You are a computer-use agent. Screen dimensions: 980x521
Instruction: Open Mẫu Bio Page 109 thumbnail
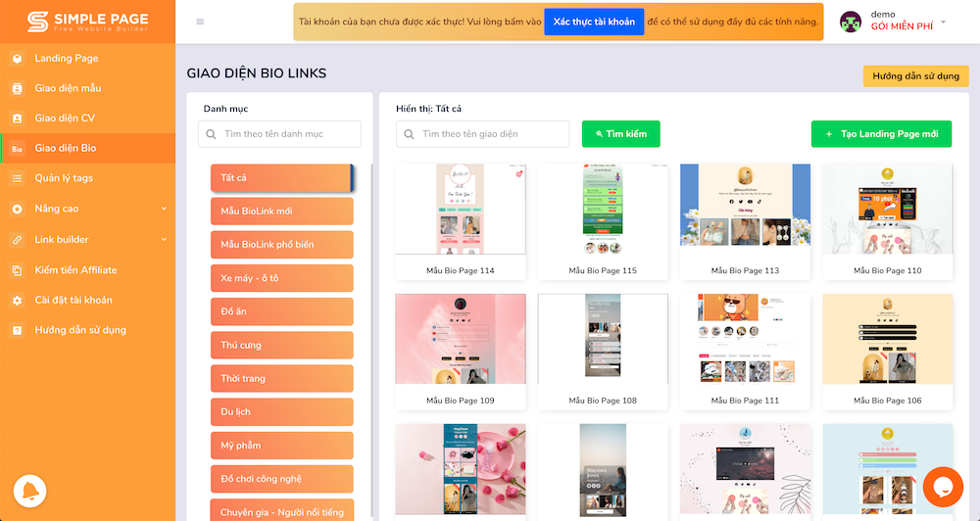pos(461,339)
